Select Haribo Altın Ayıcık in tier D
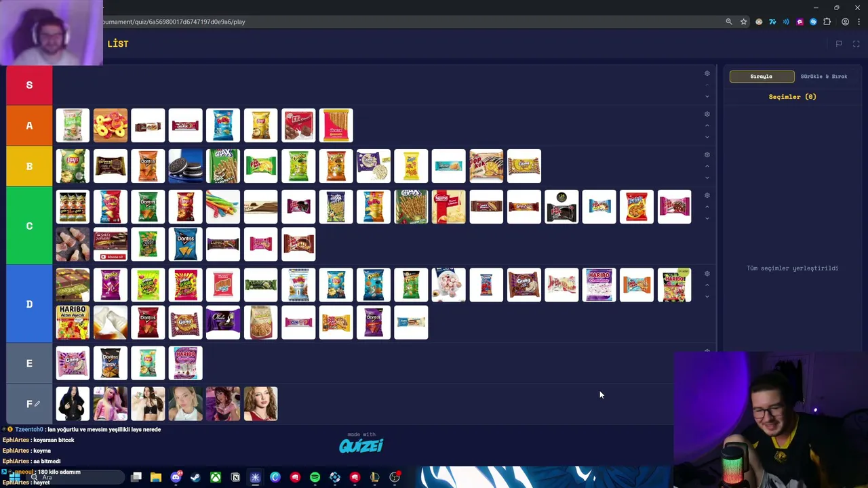868x488 pixels. (73, 322)
